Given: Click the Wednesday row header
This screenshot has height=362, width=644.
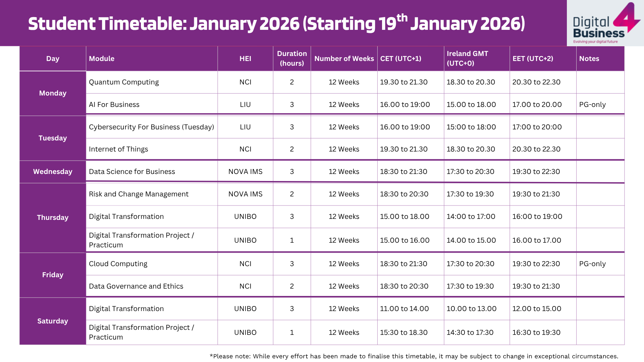Looking at the screenshot, I should click(x=53, y=172).
